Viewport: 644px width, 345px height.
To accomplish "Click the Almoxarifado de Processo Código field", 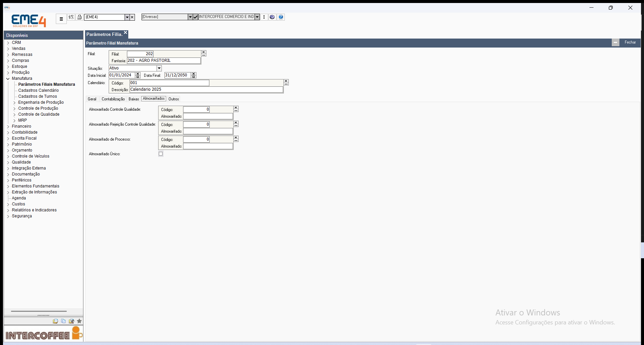I will (x=196, y=140).
